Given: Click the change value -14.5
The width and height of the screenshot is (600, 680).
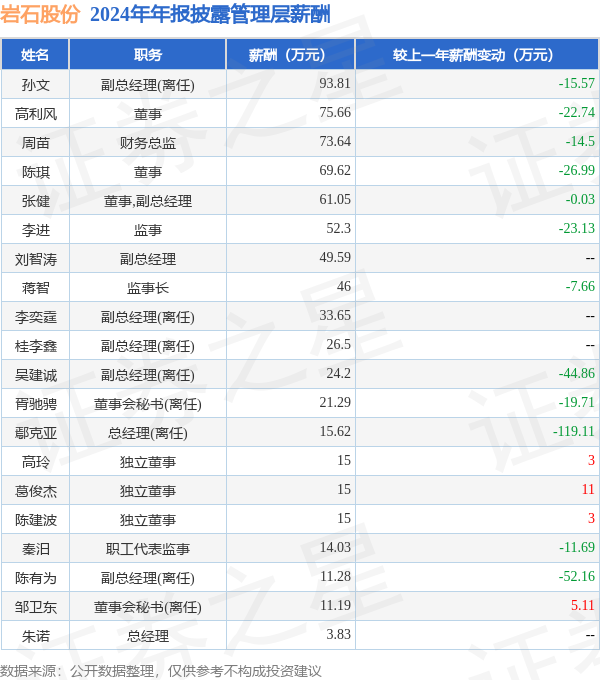Looking at the screenshot, I should click(x=580, y=141).
